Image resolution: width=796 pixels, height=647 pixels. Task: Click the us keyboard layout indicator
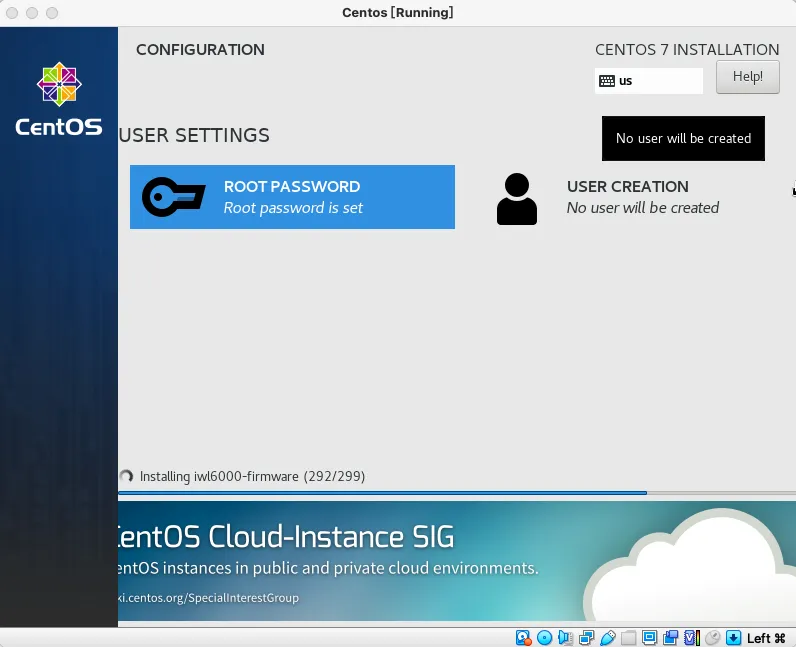[648, 81]
